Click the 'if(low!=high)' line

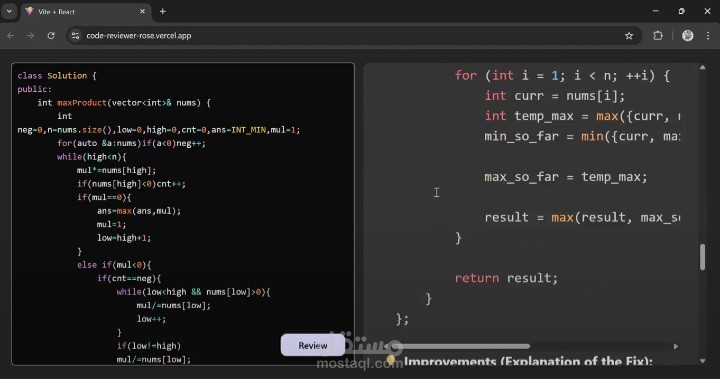[x=149, y=346]
